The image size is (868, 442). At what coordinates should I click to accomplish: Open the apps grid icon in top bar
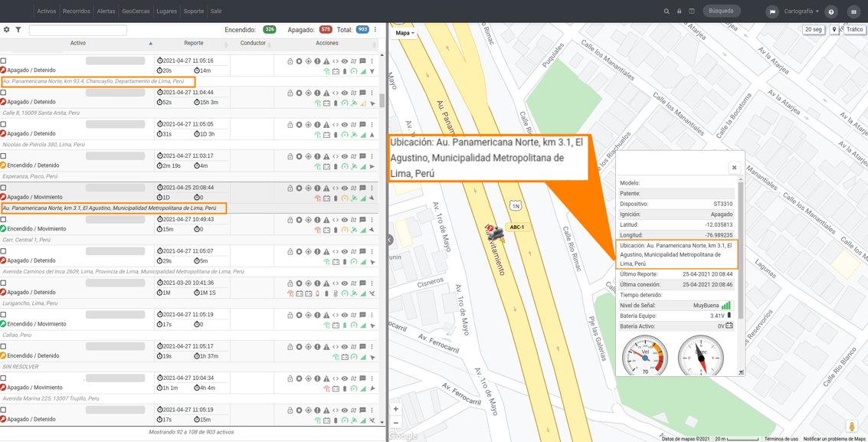[853, 11]
